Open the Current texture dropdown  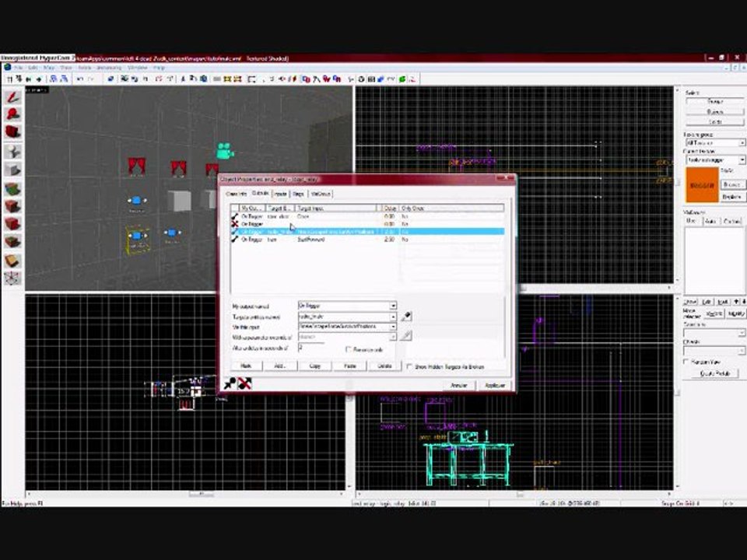(x=742, y=160)
